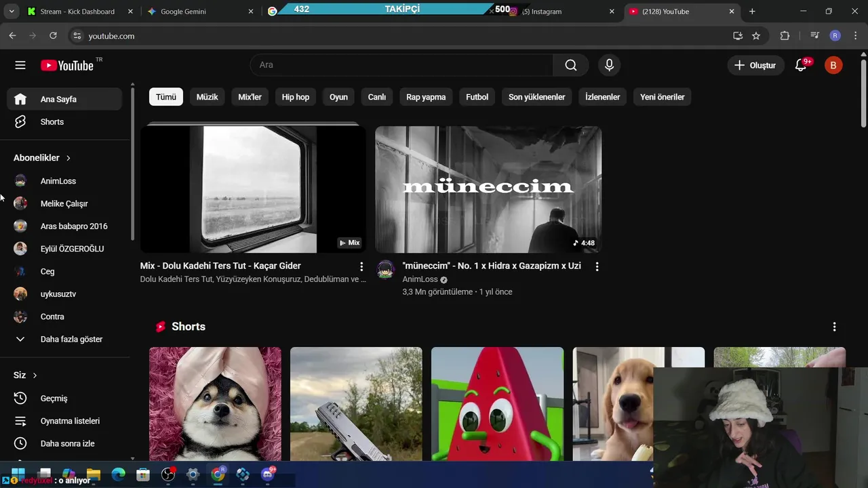The image size is (868, 488).
Task: Open the müneccim video thumbnail
Action: click(x=488, y=189)
